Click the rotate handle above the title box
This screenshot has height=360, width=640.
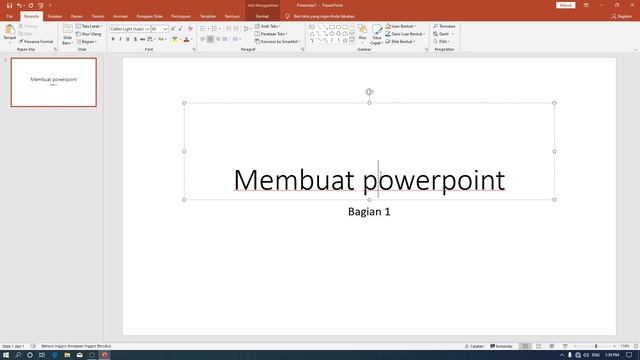(x=369, y=92)
